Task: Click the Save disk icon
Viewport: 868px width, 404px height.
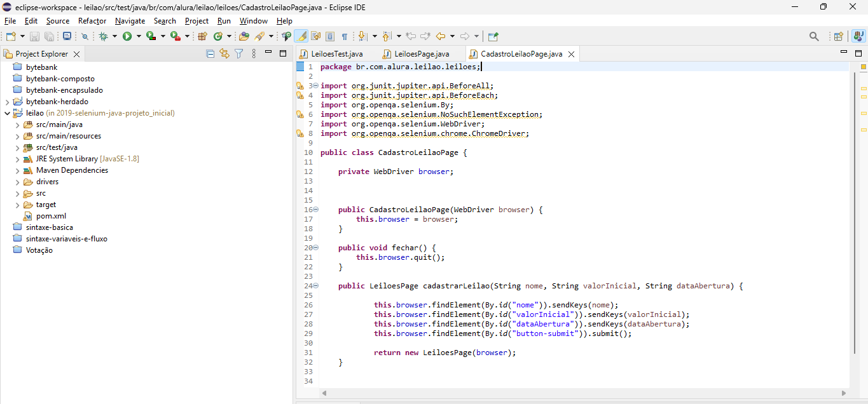Action: [34, 36]
